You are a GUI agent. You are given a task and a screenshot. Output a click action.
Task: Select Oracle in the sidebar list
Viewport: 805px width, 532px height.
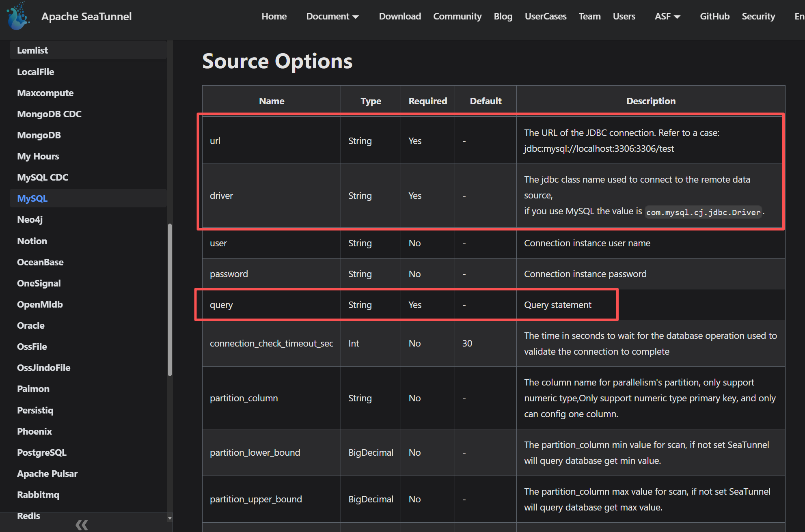pyautogui.click(x=31, y=325)
